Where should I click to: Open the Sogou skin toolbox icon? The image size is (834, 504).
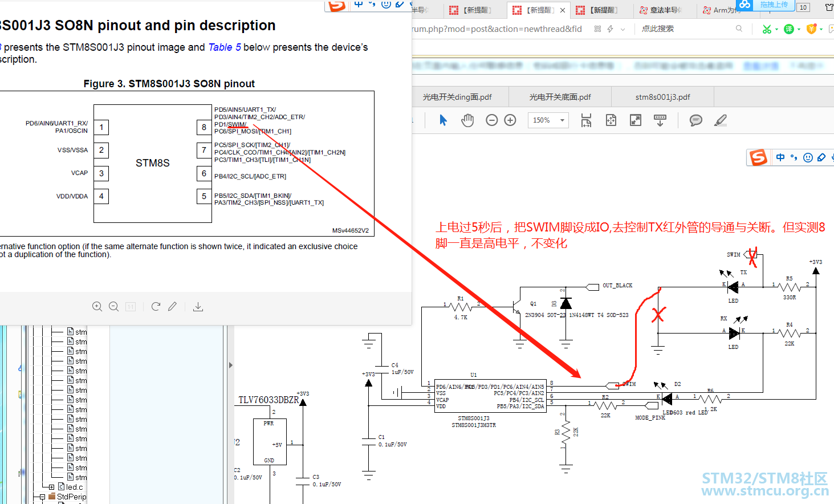click(821, 157)
